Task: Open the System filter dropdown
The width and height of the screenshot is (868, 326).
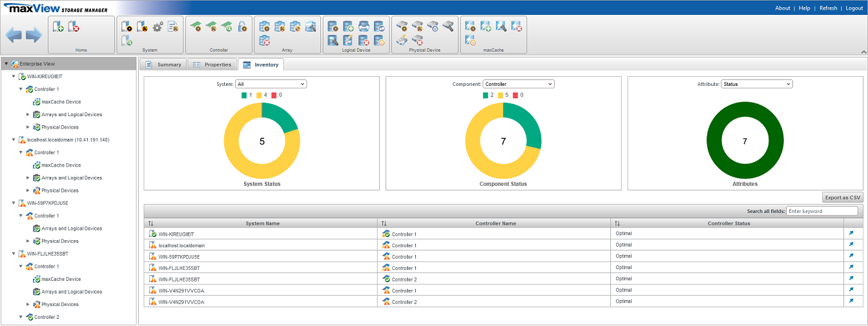Action: pyautogui.click(x=271, y=84)
